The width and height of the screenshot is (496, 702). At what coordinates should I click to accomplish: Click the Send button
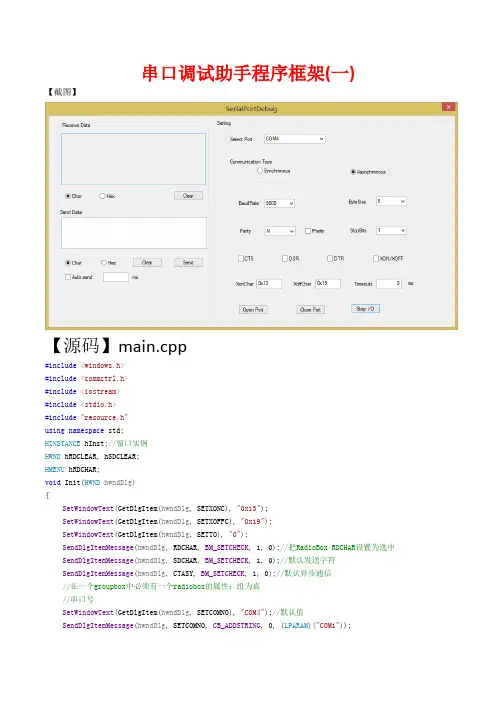188,262
